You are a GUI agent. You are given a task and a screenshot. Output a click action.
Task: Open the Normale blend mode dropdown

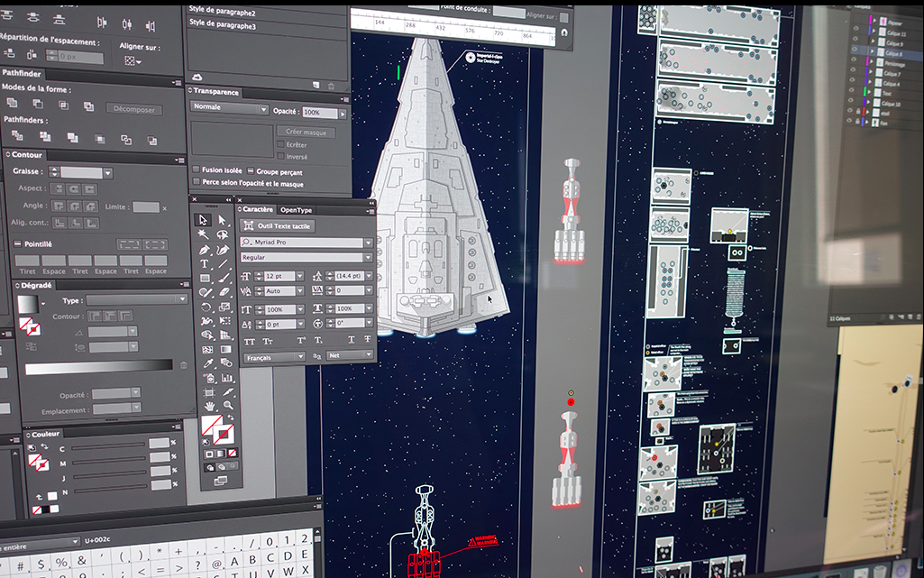click(230, 108)
